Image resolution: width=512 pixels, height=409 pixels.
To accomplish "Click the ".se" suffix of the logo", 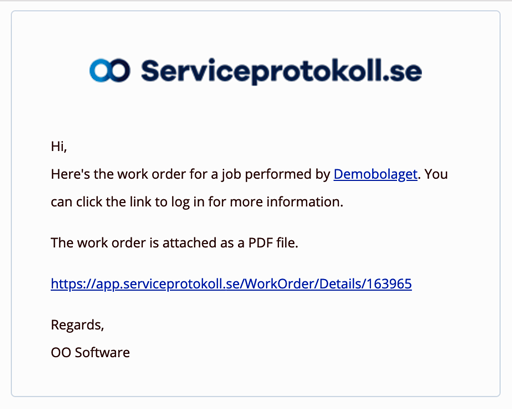I will [402, 73].
